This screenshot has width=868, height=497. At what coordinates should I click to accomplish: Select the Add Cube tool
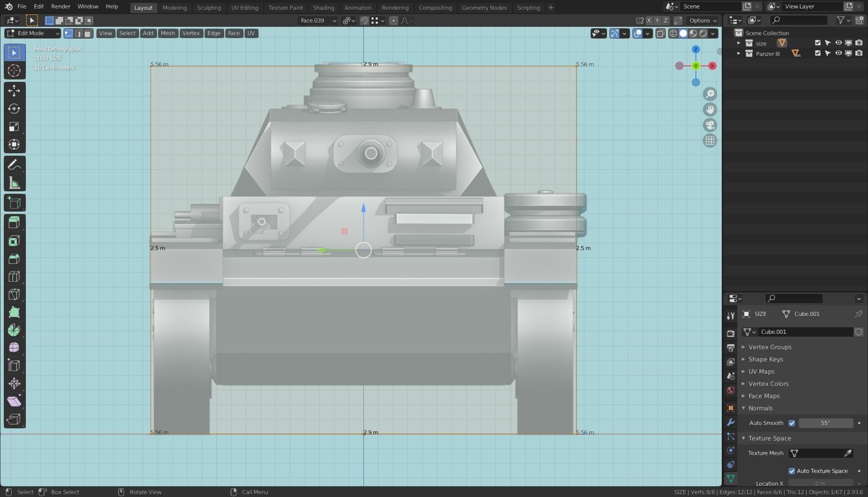(14, 203)
